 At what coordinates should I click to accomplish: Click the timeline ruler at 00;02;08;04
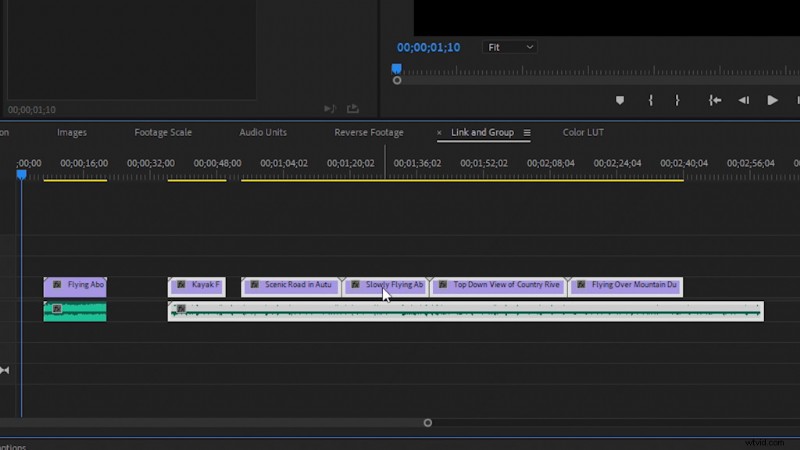(x=551, y=163)
